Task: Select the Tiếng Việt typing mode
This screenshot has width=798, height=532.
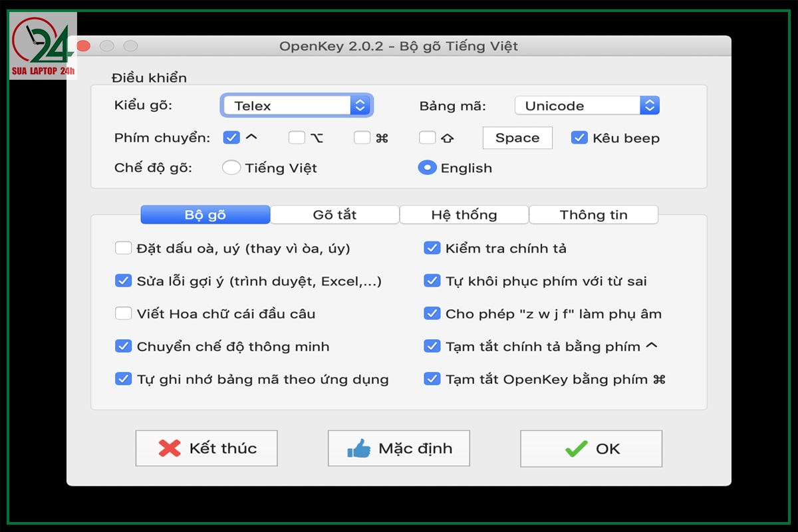Action: (x=231, y=168)
